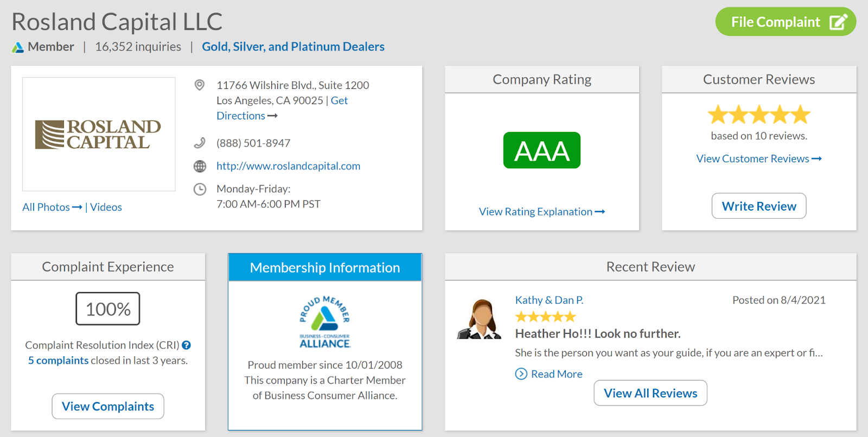Click the reviewer avatar image
The width and height of the screenshot is (868, 437).
(479, 319)
